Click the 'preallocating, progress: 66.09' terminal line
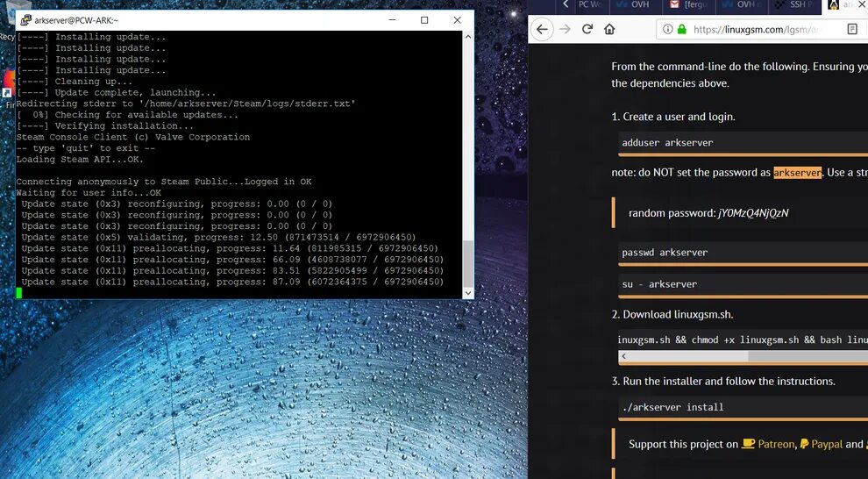 pos(232,260)
